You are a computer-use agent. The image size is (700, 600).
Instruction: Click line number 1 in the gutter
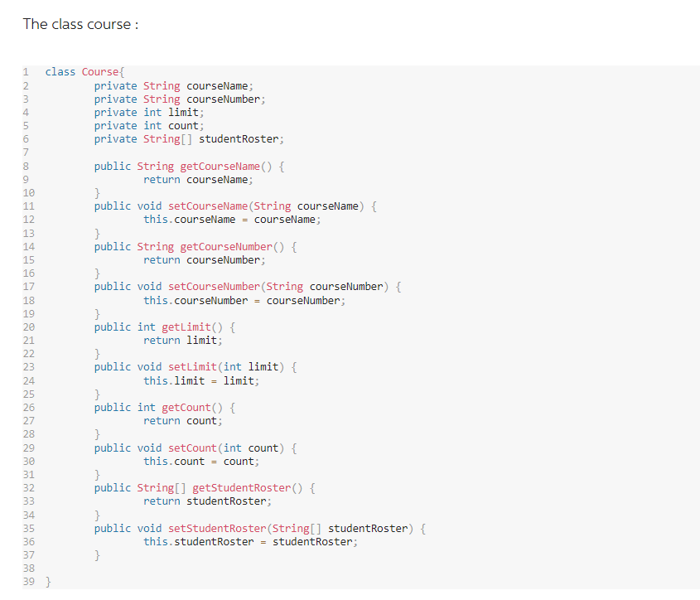25,71
